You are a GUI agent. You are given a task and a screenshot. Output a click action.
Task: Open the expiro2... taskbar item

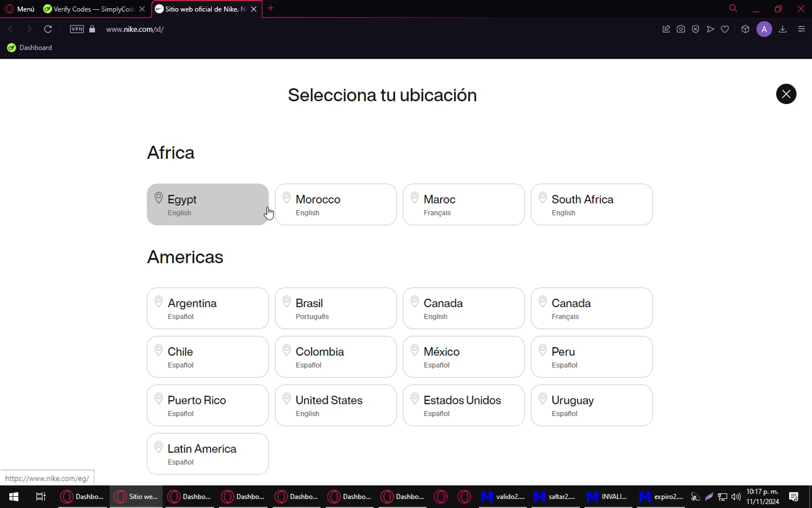[x=661, y=497]
